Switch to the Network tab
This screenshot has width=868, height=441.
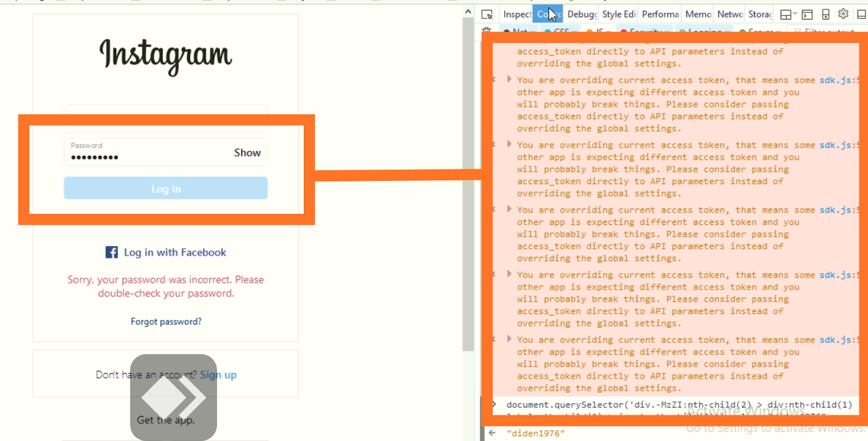click(730, 14)
